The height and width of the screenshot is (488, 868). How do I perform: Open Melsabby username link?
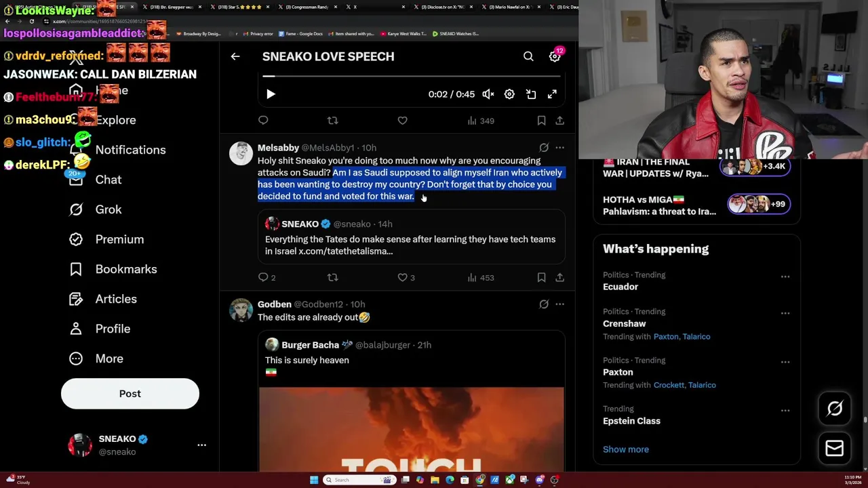tap(278, 148)
